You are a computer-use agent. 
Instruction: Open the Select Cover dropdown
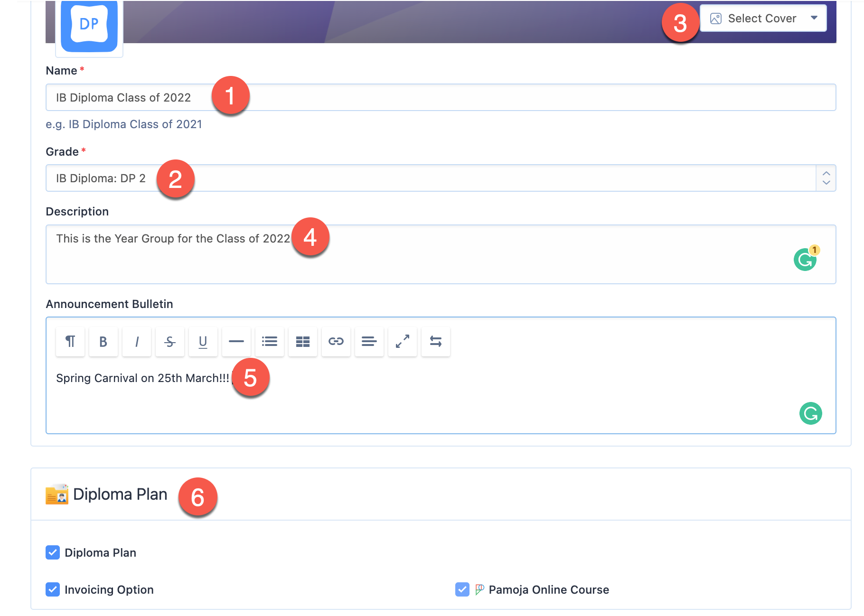(763, 19)
